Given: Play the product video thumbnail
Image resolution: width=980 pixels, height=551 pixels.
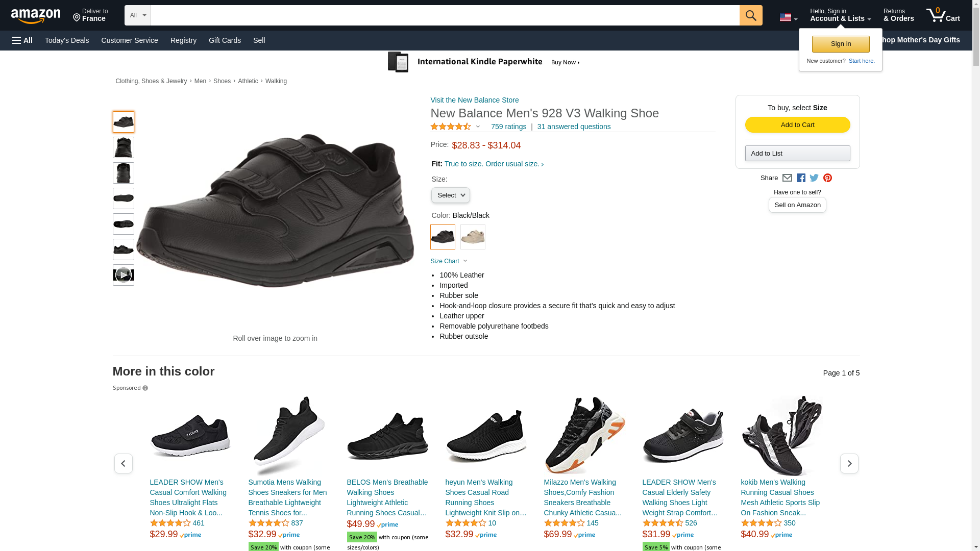Looking at the screenshot, I should (x=123, y=275).
